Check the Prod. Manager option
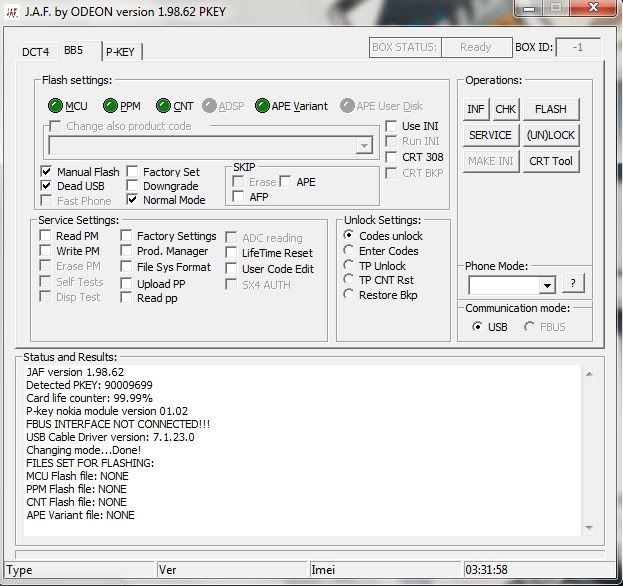This screenshot has width=623, height=586. pos(126,251)
